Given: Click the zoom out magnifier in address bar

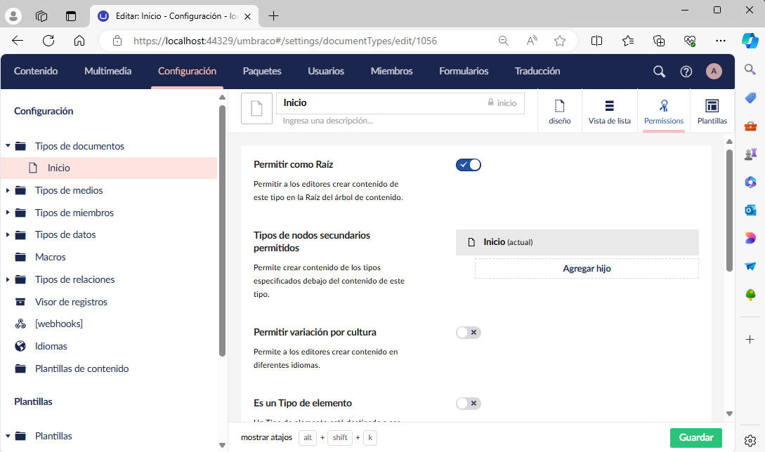Looking at the screenshot, I should 503,41.
